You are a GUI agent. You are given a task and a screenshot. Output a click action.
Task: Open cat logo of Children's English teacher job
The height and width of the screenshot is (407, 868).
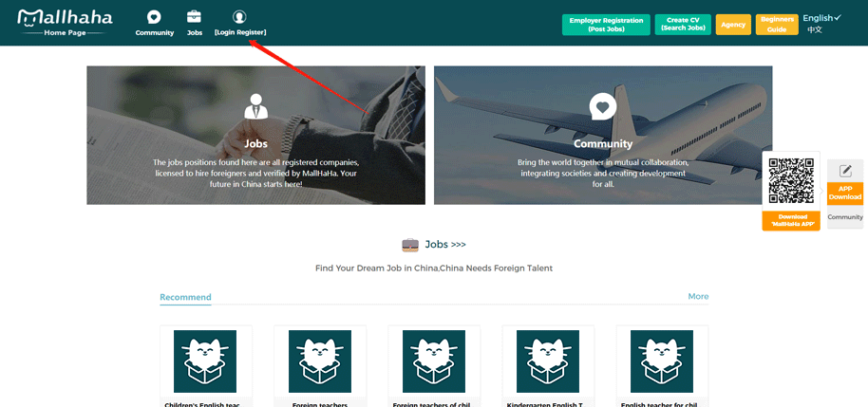point(205,361)
